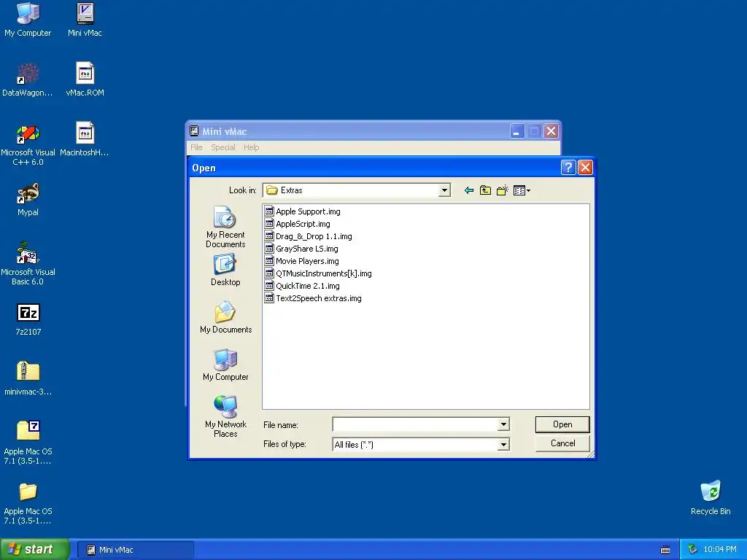Minimize the Mini vMac window

point(517,131)
